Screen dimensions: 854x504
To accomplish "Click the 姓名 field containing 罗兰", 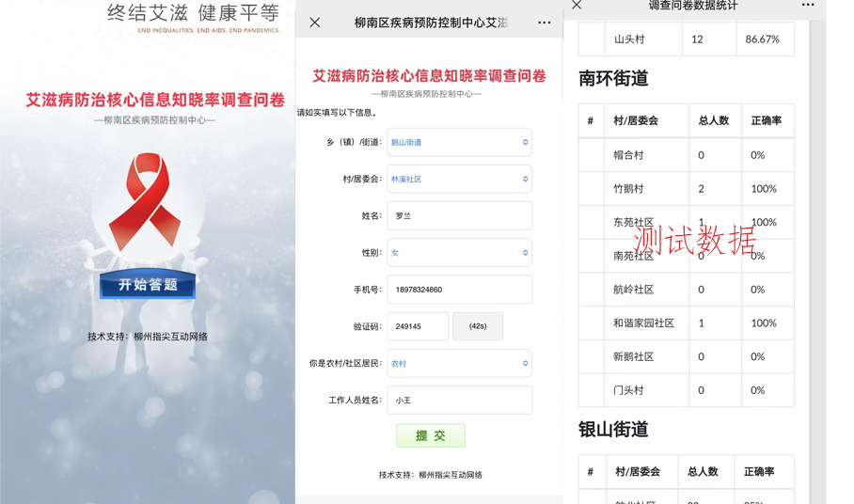I will point(459,216).
